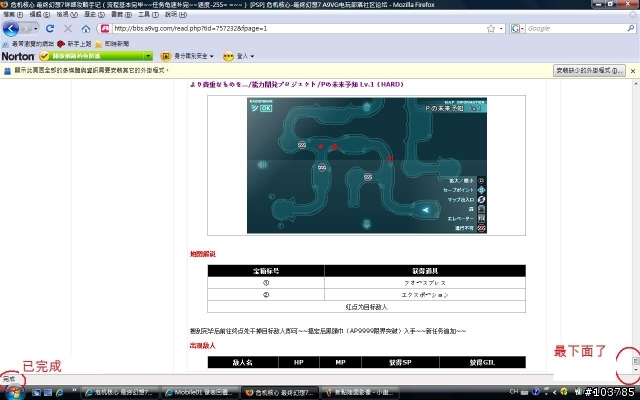Open the 新手上路 bookmark
This screenshot has height=400, width=640.
[74, 44]
